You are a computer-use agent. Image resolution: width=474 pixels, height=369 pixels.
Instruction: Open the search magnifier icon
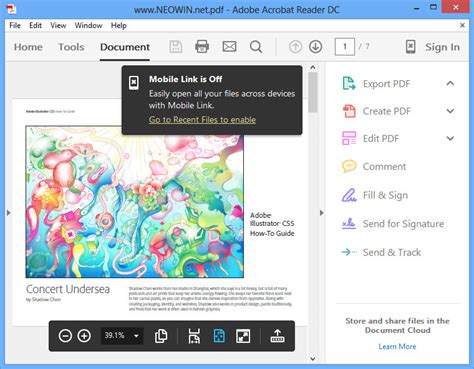(256, 47)
